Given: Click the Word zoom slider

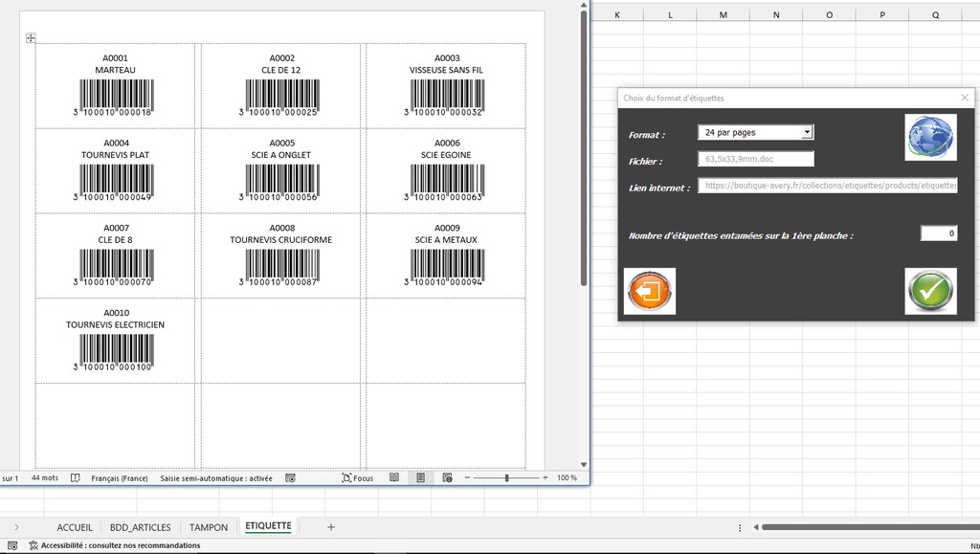Looking at the screenshot, I should (506, 477).
